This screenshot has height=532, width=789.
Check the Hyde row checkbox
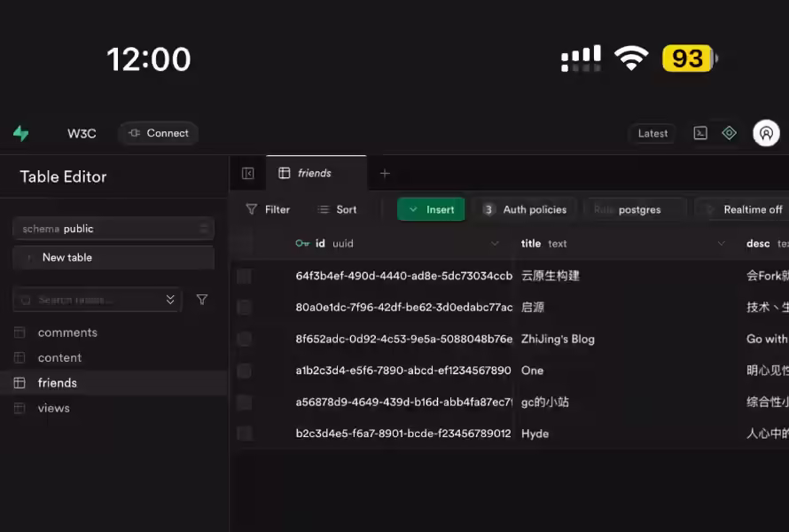tap(244, 434)
